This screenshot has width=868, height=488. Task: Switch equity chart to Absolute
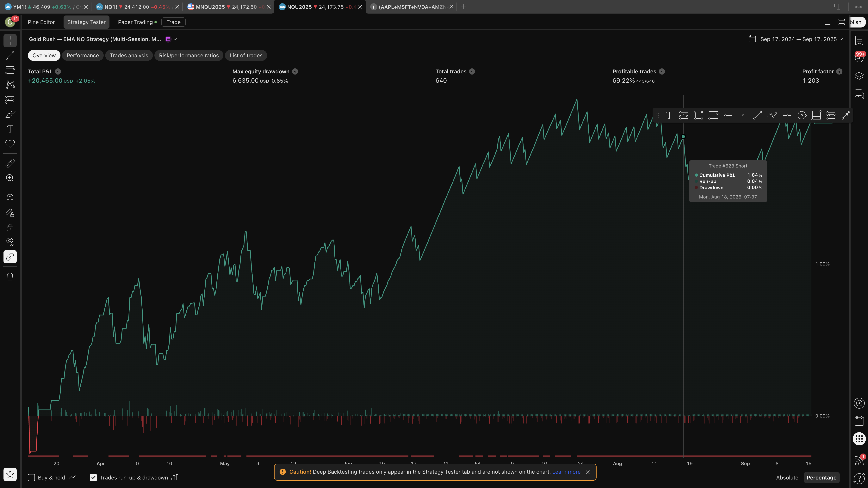[787, 478]
